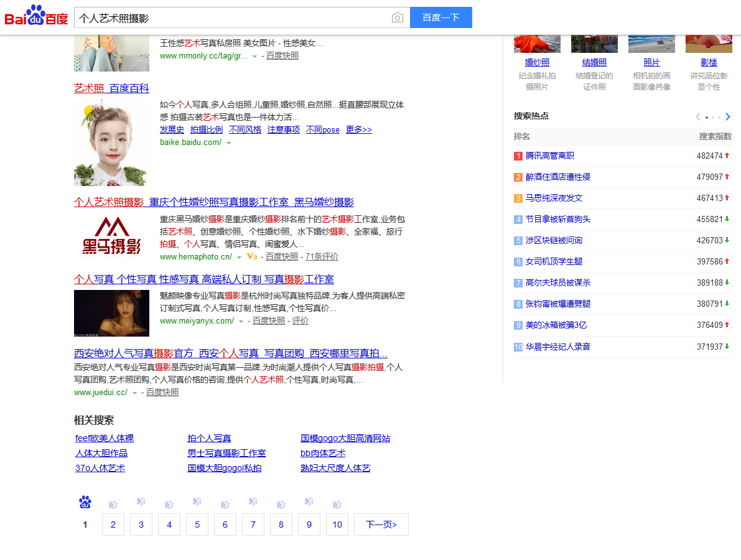Open 影楼 related term link

(x=709, y=62)
